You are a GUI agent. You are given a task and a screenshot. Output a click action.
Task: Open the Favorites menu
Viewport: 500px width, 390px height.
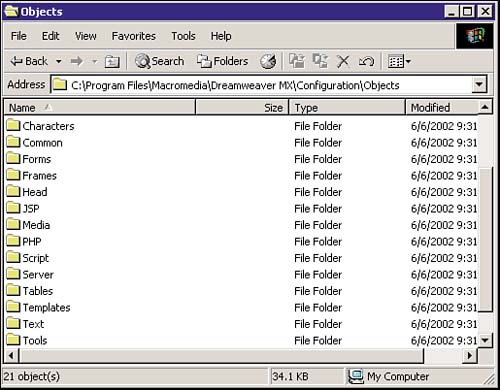pos(134,36)
